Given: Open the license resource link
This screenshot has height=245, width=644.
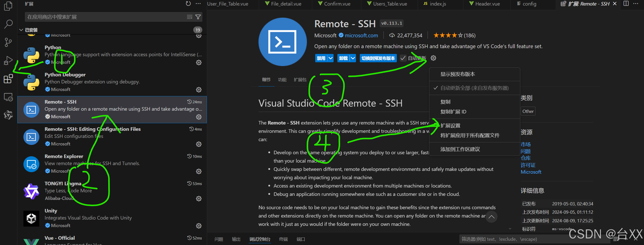Looking at the screenshot, I should point(528,165).
